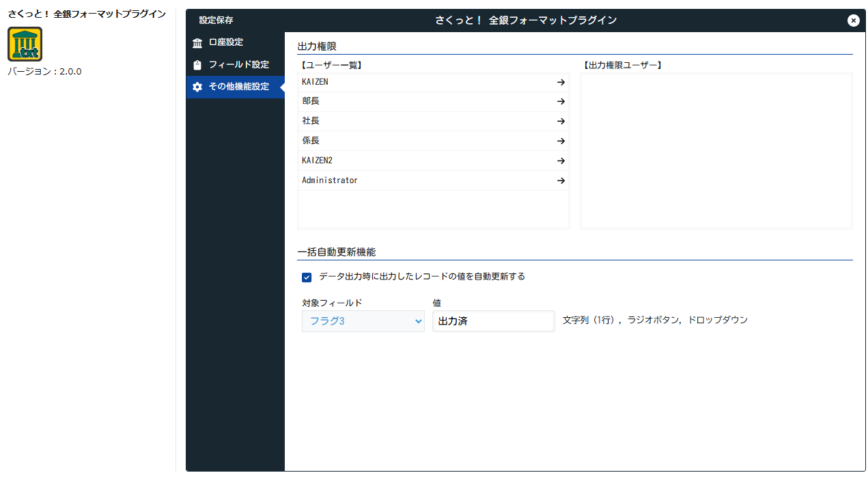
Task: Move 部長 to output permission users
Action: pos(561,102)
